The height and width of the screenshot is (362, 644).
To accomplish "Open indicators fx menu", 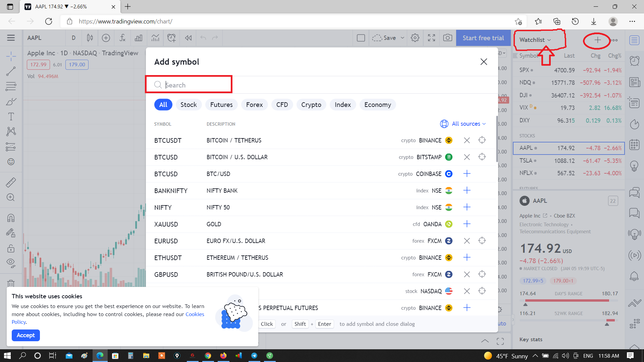I will click(x=122, y=38).
